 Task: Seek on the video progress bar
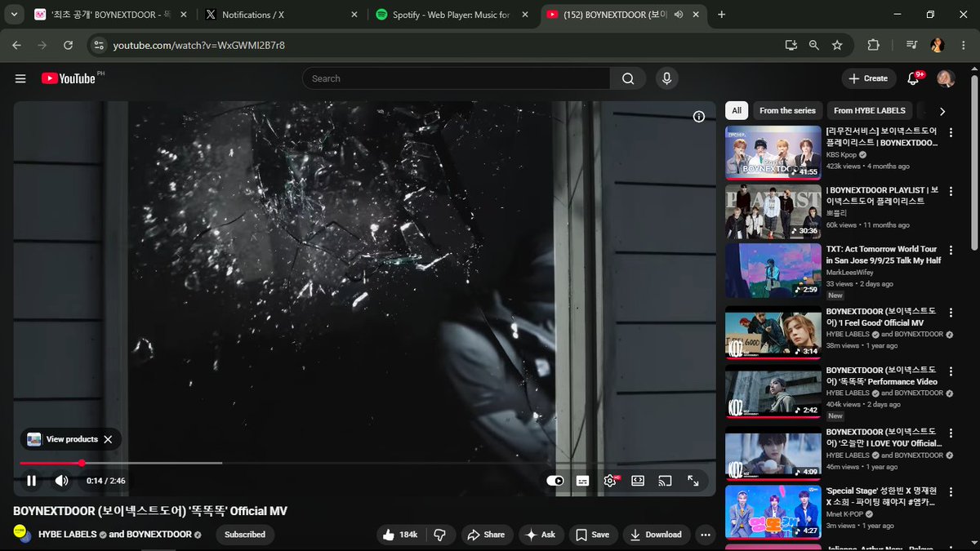(x=364, y=463)
